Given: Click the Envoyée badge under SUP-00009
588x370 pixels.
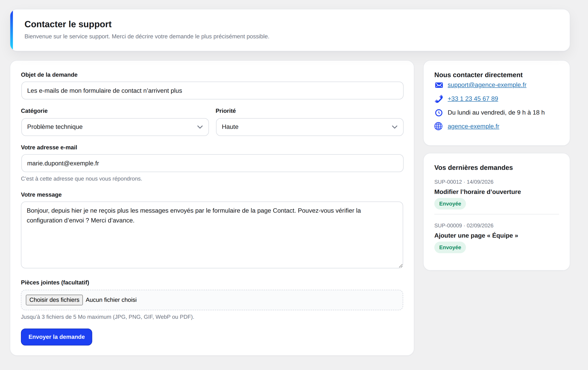Looking at the screenshot, I should click(x=450, y=248).
